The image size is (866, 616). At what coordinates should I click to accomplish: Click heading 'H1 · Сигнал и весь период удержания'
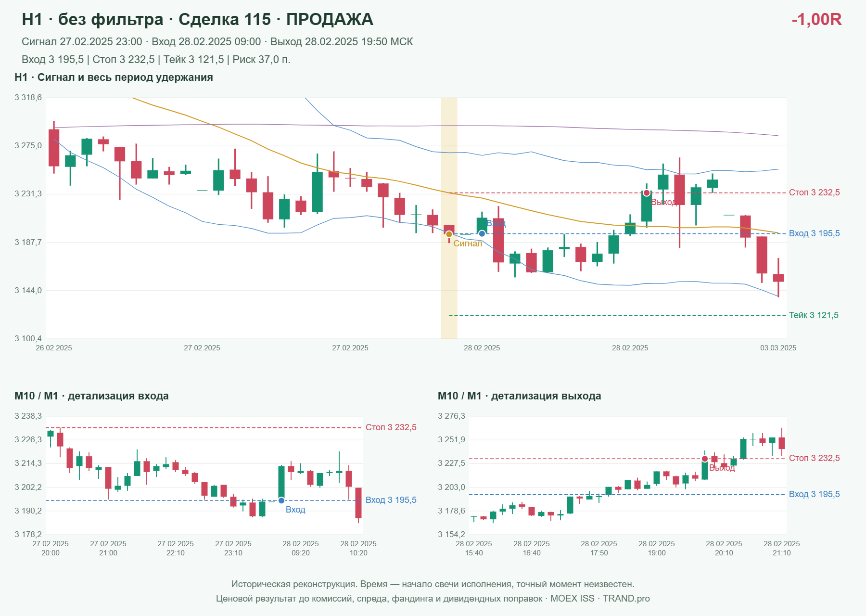pos(114,77)
